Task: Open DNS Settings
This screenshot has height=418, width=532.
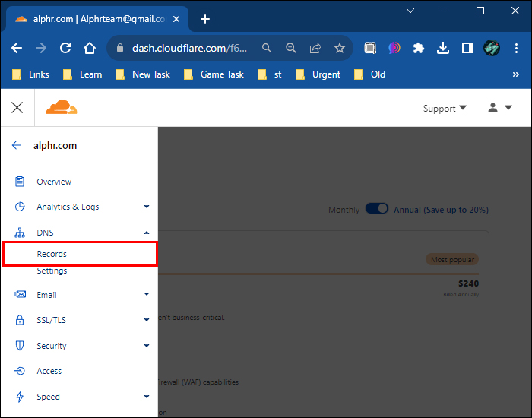Action: [x=52, y=271]
